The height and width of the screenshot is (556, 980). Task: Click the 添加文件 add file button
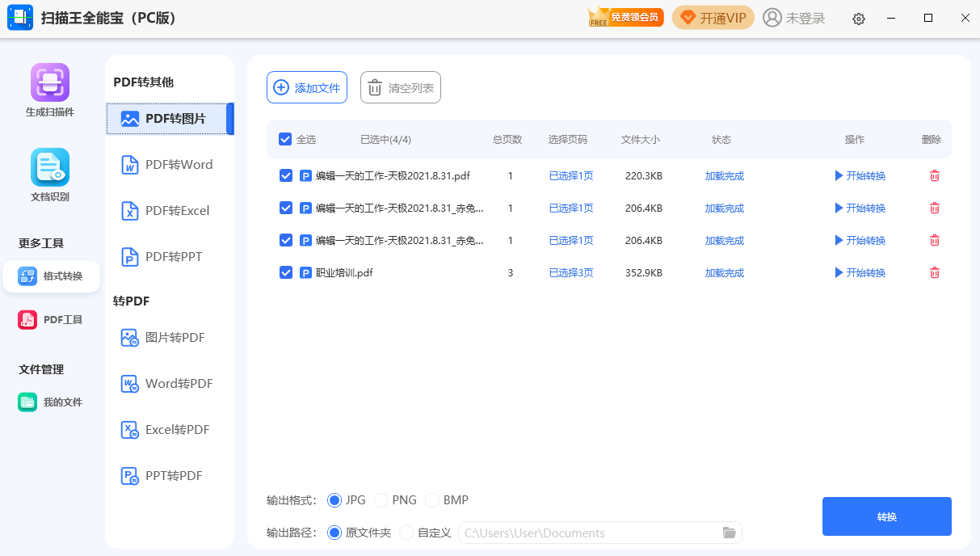(x=307, y=87)
